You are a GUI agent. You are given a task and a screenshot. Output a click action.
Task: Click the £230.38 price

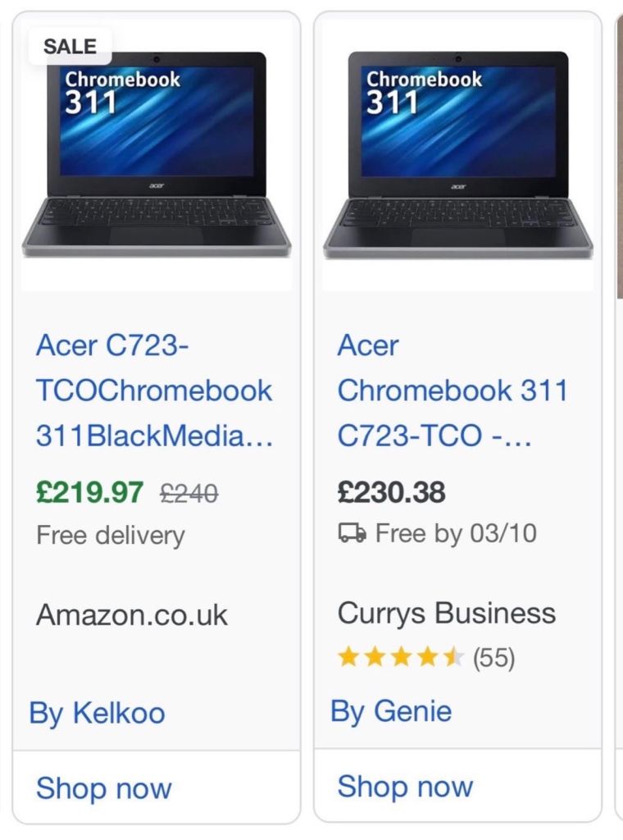[391, 492]
